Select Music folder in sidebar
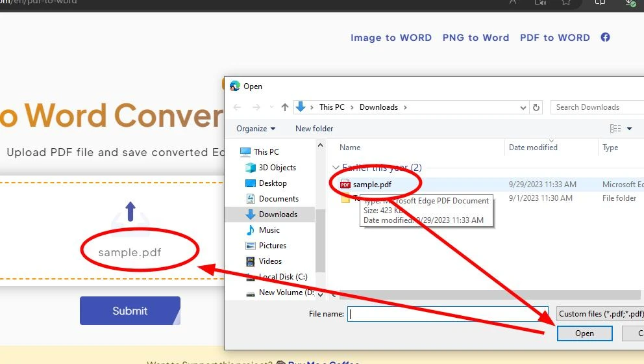The width and height of the screenshot is (644, 364). [x=269, y=230]
